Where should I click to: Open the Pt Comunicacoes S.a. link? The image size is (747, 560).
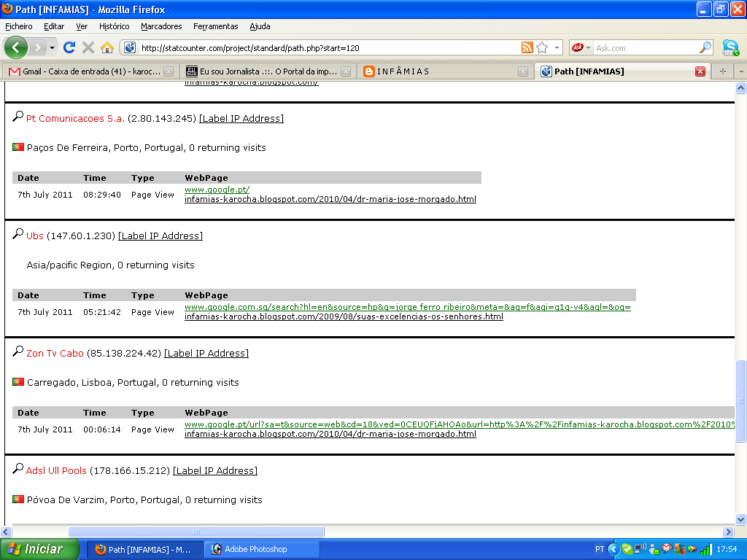tap(75, 119)
